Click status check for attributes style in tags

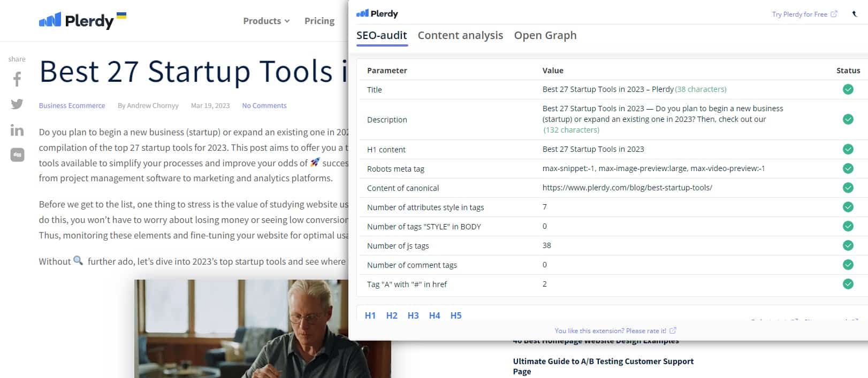(848, 207)
